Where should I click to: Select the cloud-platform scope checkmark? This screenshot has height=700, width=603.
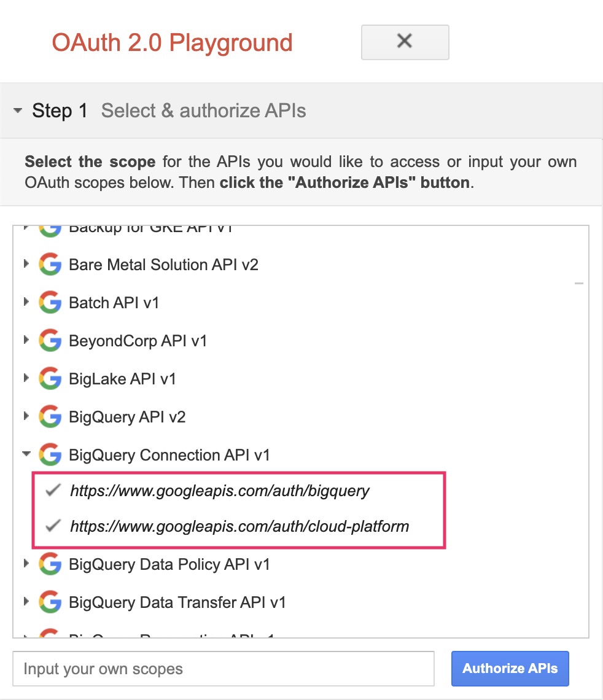[x=53, y=526]
